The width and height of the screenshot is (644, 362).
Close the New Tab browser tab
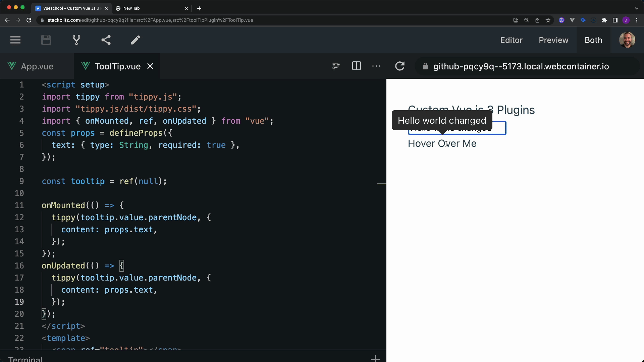click(186, 8)
